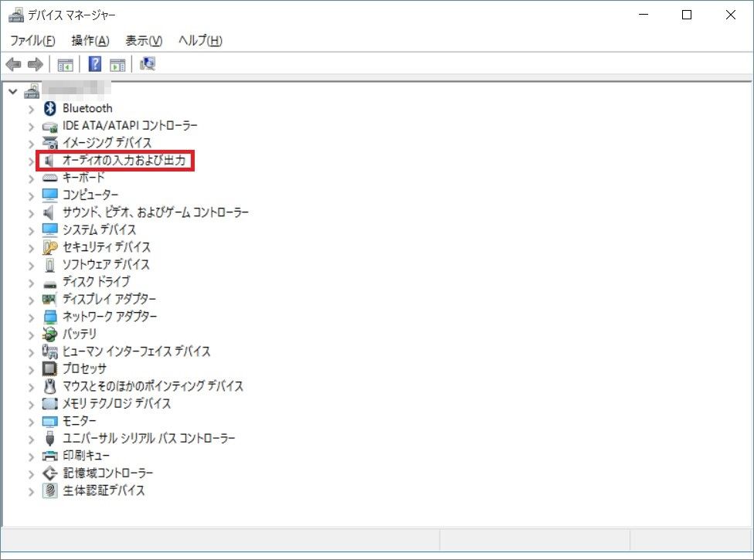Expand the オーディオの入力および出力 node

coord(31,161)
